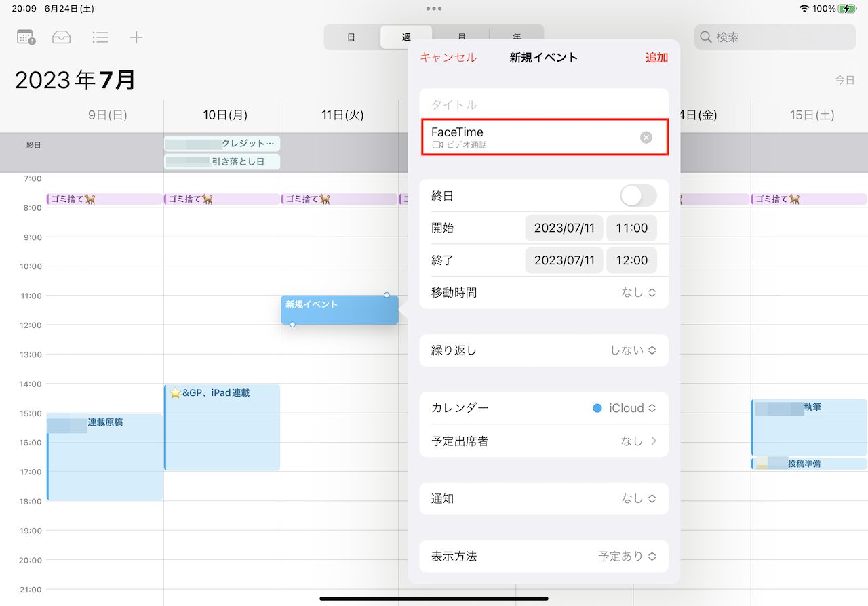The image size is (868, 606).
Task: Tap the 検索 search field
Action: point(775,37)
